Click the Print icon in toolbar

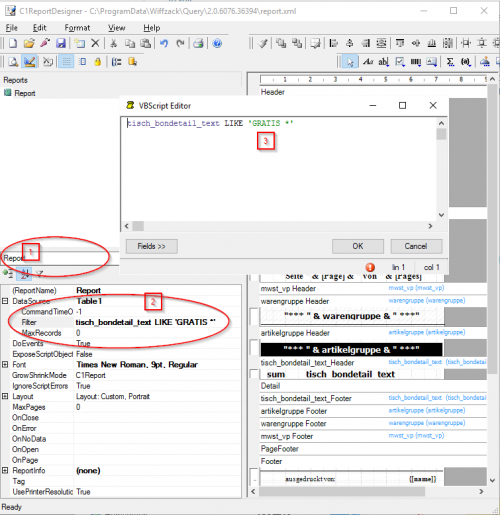coord(198,43)
